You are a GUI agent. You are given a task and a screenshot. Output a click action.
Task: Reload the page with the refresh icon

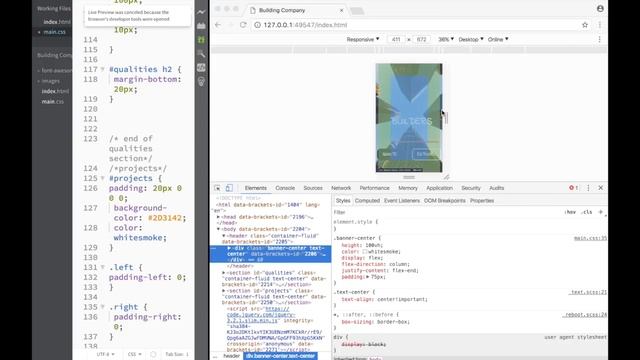point(243,25)
